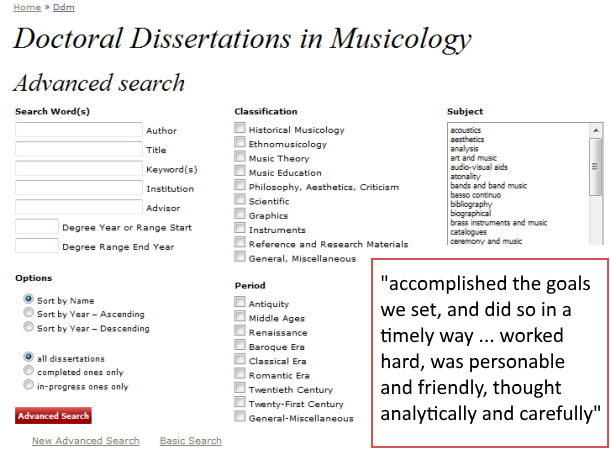Viewport: 611px width, 450px height.
Task: Choose in-progress ones only option
Action: [28, 386]
